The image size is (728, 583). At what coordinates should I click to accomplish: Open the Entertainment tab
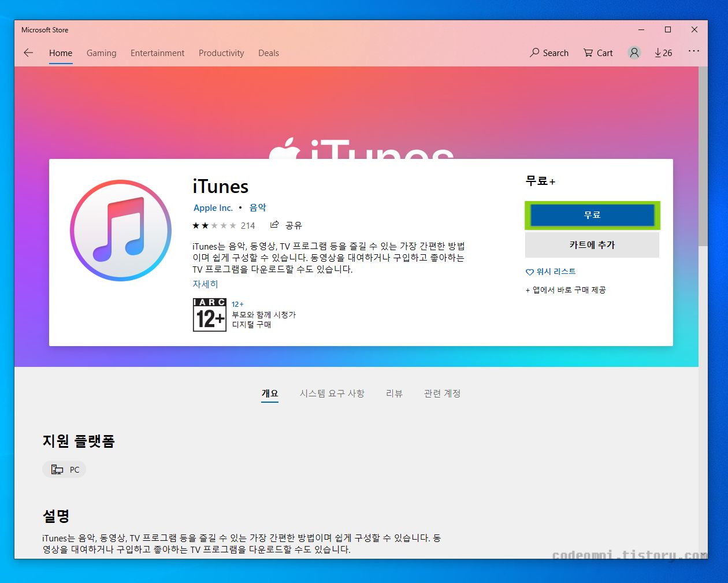tap(157, 53)
